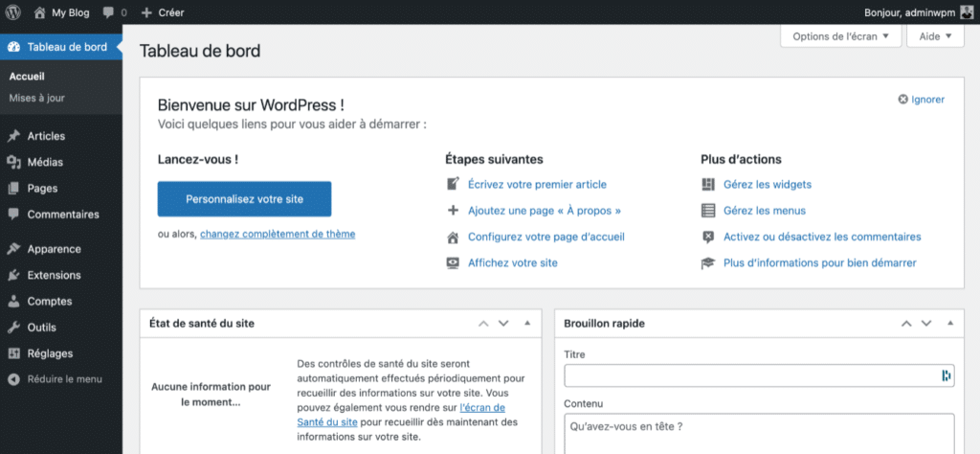The image size is (980, 454).
Task: Click the plus icon beside Ajoutez une page
Action: (453, 211)
